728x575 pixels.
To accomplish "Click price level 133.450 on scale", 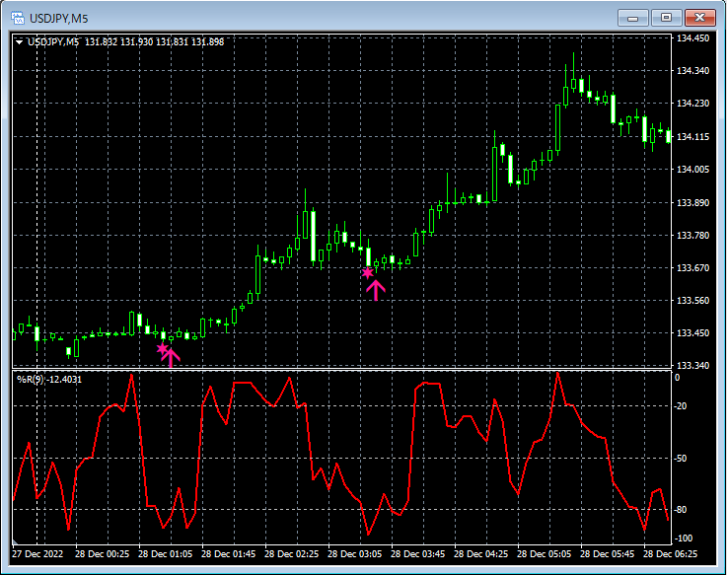I will 693,332.
